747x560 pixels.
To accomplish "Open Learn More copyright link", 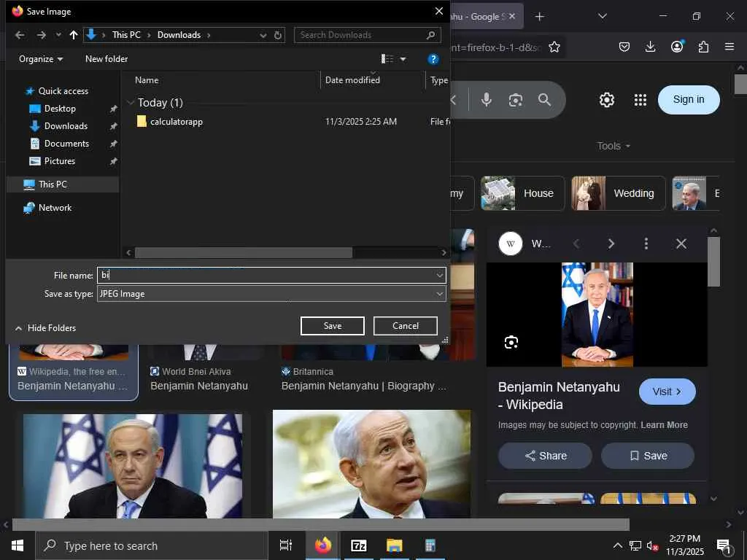I will pyautogui.click(x=664, y=425).
